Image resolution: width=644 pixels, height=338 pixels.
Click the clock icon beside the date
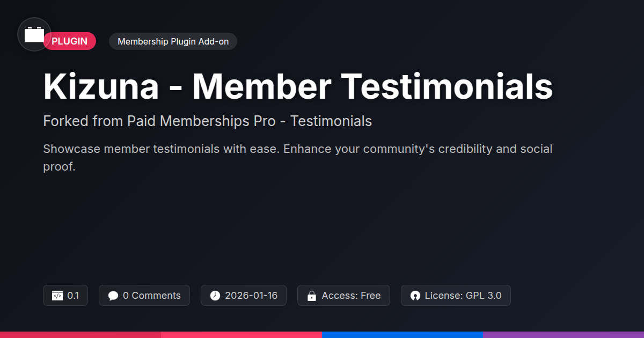215,296
